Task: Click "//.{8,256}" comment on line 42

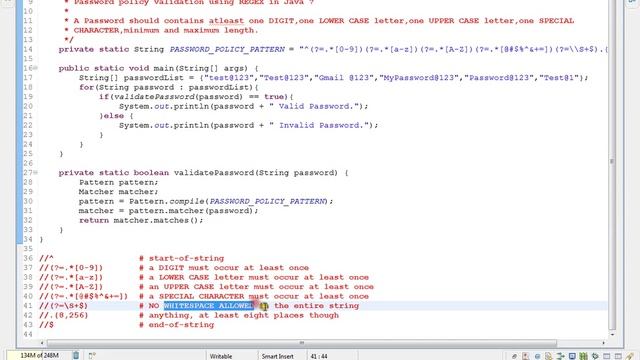Action: point(63,315)
